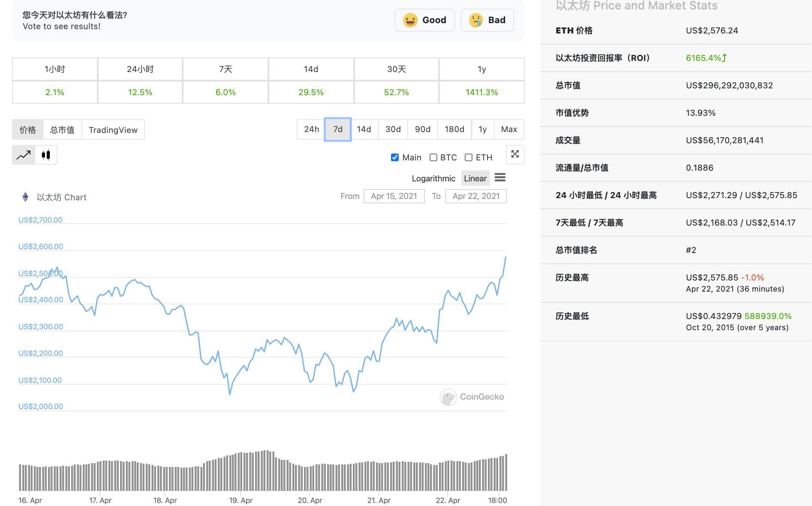Click all-time low US$0.432979
This screenshot has height=506, width=812.
point(714,316)
